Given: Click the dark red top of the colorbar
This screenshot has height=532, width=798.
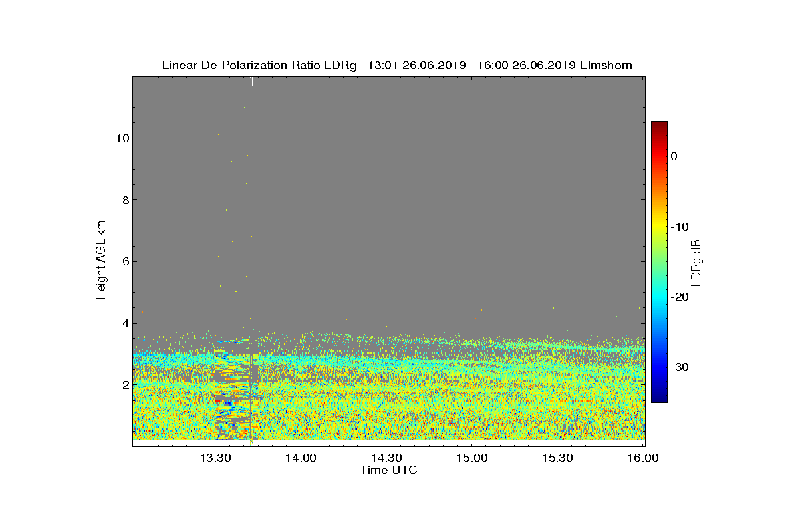Looking at the screenshot, I should [659, 126].
